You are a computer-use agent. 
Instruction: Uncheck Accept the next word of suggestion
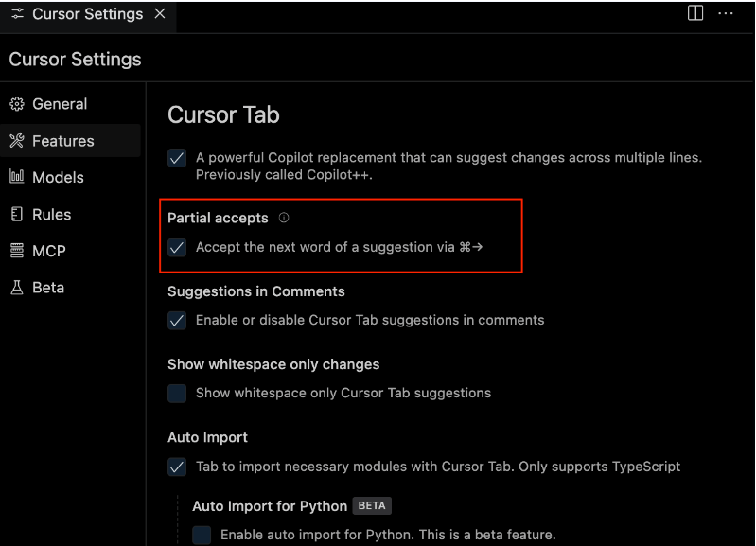pos(177,247)
